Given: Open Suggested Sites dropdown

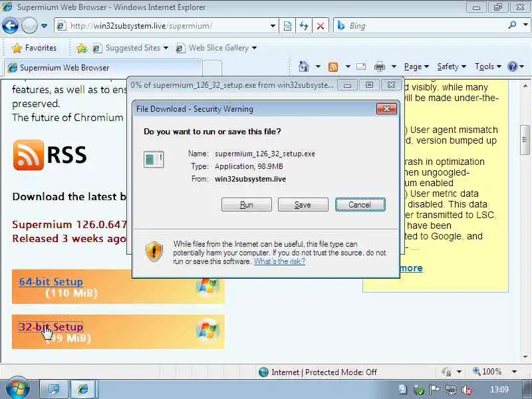Looking at the screenshot, I should (130, 48).
